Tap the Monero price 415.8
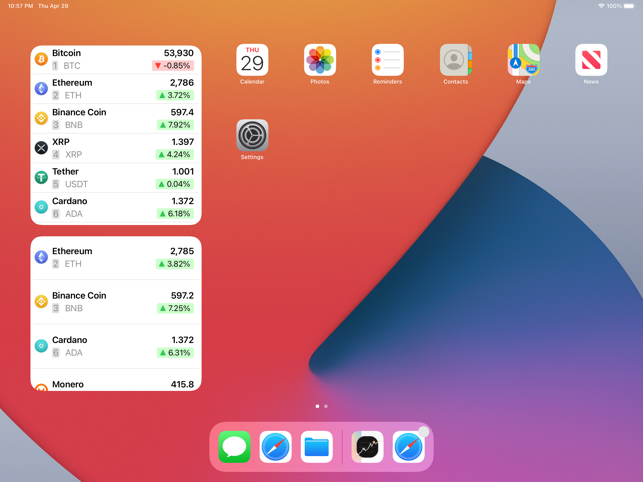The image size is (643, 482). [182, 384]
